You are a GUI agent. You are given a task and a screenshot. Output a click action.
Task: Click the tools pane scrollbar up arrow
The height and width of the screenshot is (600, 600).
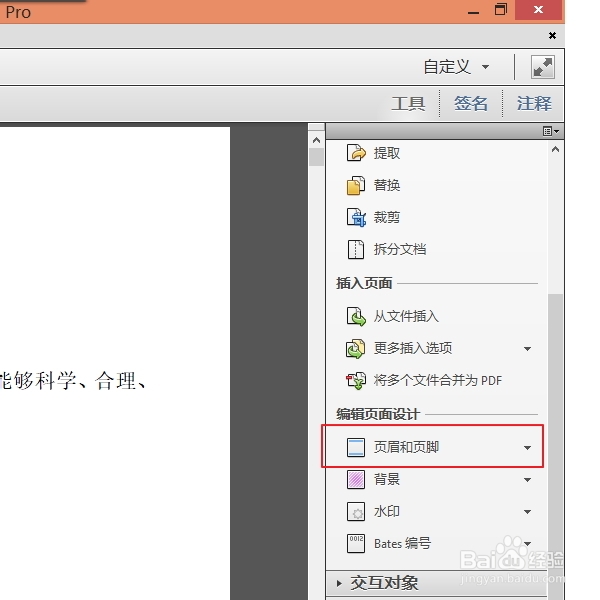click(555, 150)
